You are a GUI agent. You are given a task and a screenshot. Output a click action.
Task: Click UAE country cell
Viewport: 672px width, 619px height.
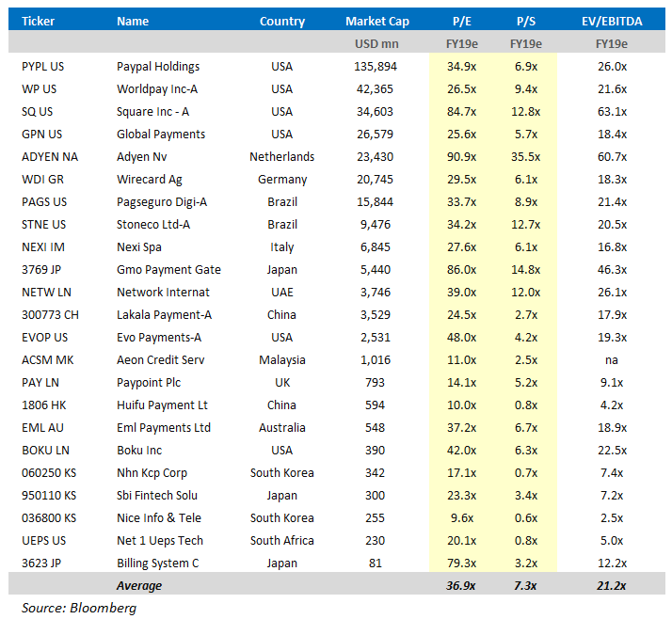point(282,293)
